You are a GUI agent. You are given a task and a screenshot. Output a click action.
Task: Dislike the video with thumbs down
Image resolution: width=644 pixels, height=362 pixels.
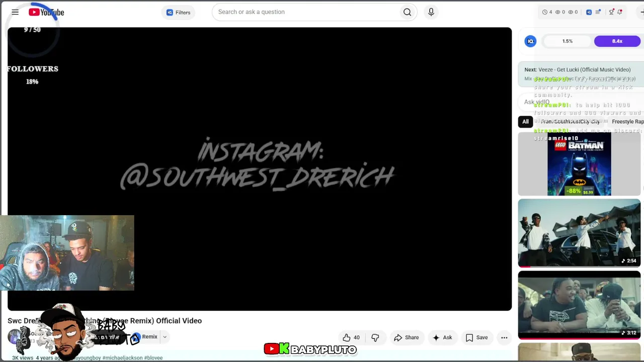[x=375, y=338]
